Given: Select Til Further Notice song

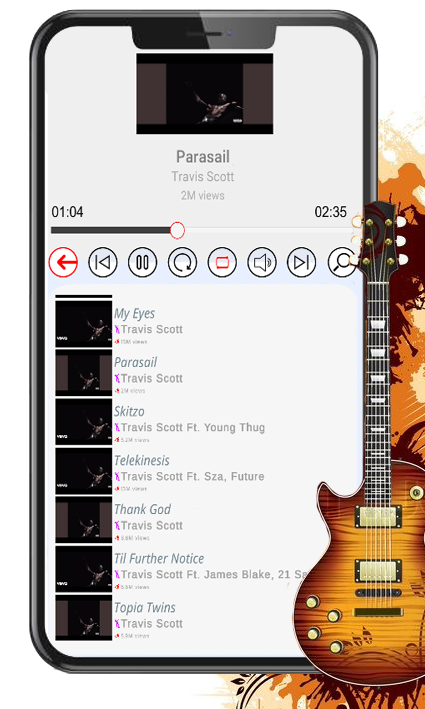Looking at the screenshot, I should 159,558.
